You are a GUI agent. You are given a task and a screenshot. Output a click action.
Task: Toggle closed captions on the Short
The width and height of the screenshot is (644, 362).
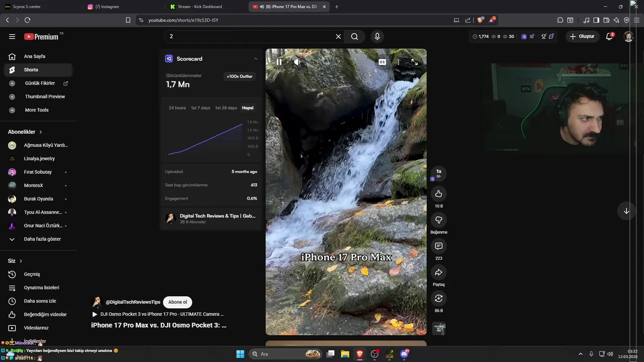pyautogui.click(x=382, y=62)
